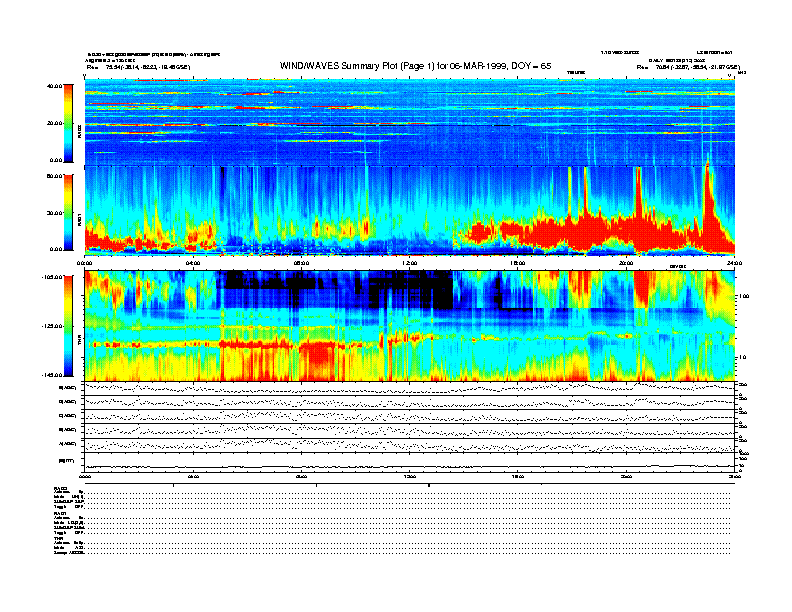The height and width of the screenshot is (612, 792).
Task: Click the RAD2 spectrogram panel
Action: [x=410, y=122]
